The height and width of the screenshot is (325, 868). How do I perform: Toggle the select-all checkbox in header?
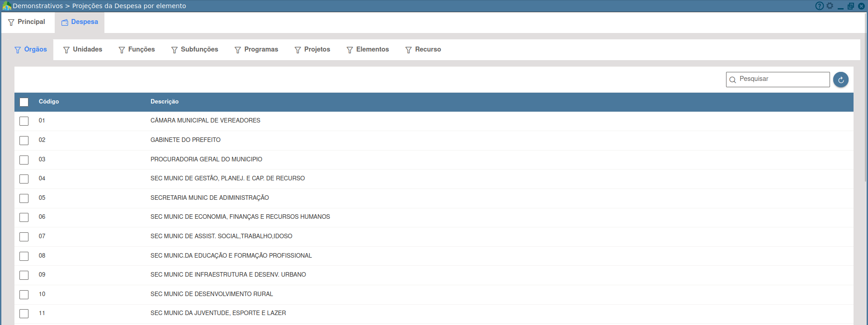[x=24, y=102]
